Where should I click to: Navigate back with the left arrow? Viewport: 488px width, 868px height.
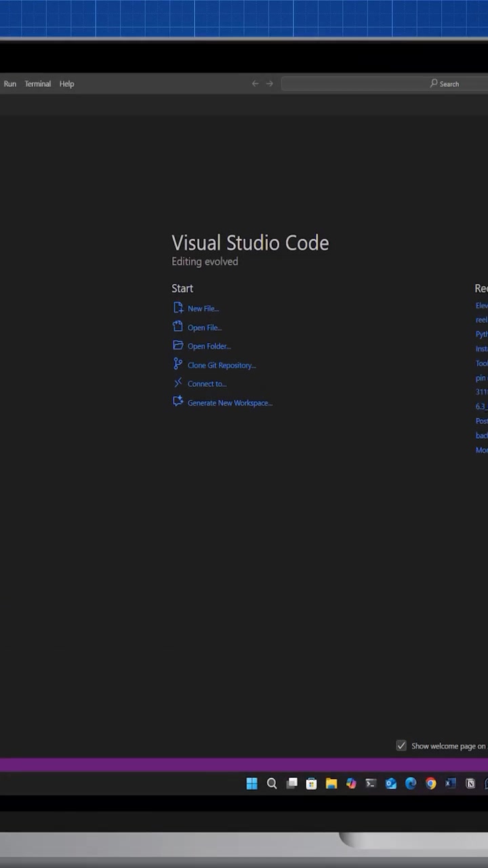point(256,84)
